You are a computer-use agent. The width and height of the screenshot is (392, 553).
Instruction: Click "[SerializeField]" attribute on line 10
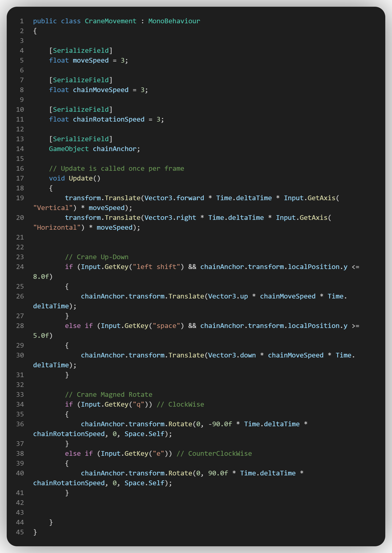point(81,109)
